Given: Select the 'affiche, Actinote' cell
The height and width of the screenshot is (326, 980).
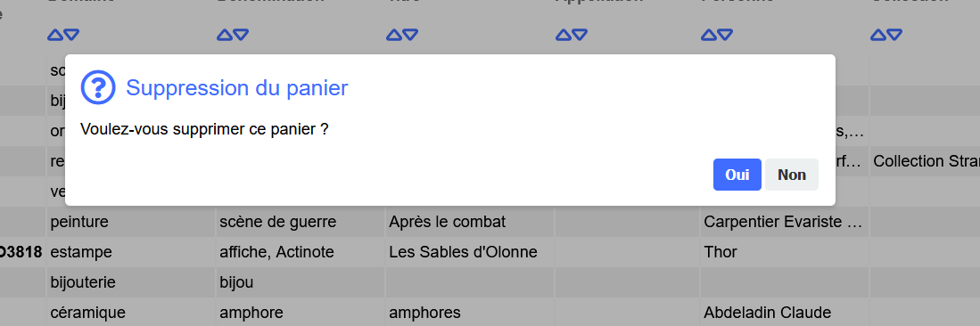Looking at the screenshot, I should click(x=300, y=252).
